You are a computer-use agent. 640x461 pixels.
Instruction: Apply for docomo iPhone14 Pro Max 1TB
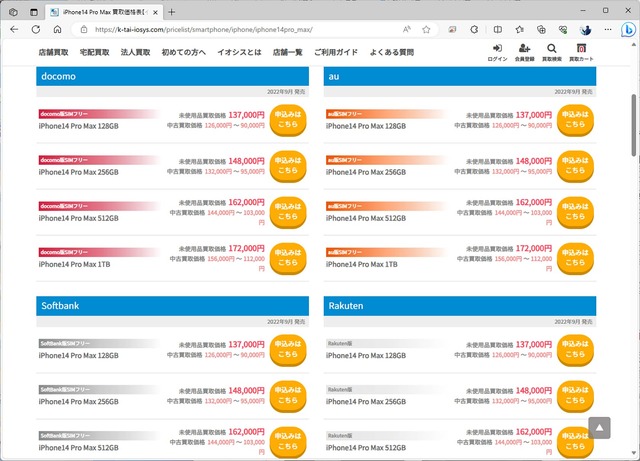288,258
